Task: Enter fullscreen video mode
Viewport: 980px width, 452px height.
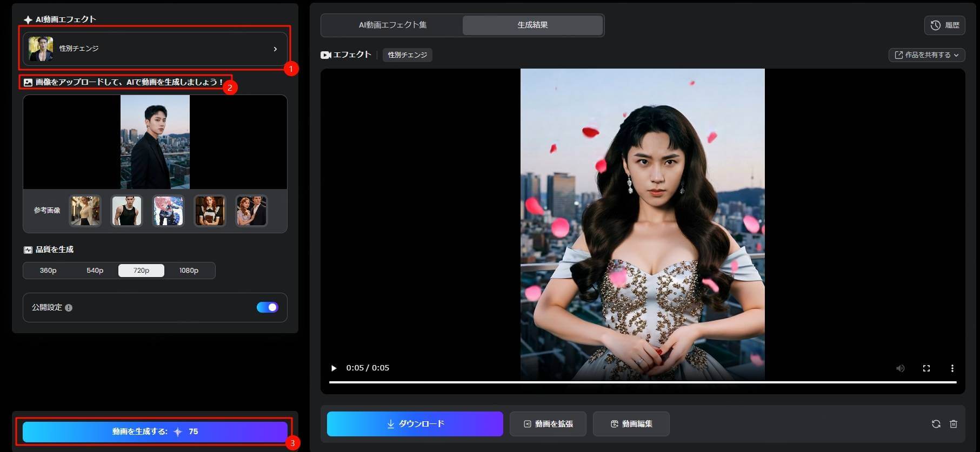Action: pos(926,368)
